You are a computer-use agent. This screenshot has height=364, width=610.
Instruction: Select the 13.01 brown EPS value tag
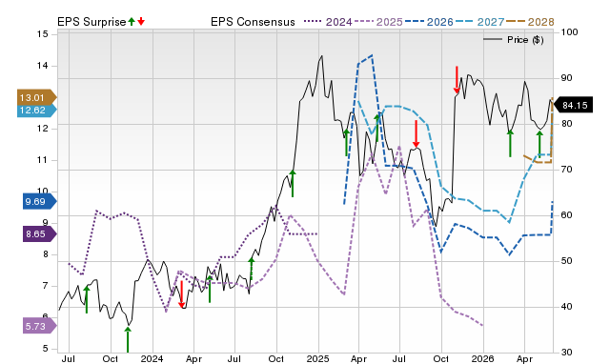(x=36, y=97)
